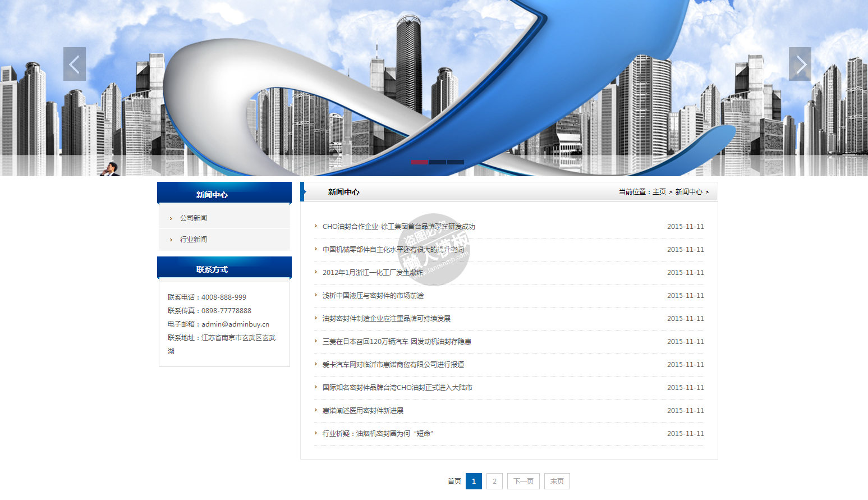Image resolution: width=868 pixels, height=500 pixels.
Task: Select the first red carousel indicator
Action: pos(420,162)
